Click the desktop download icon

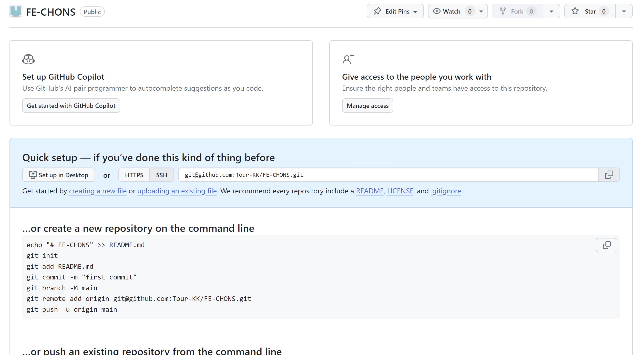(33, 175)
